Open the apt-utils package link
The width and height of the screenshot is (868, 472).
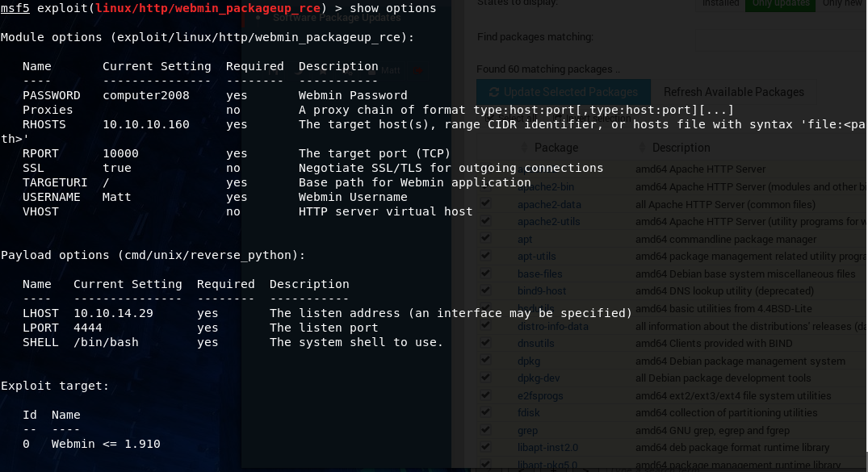[x=536, y=257]
